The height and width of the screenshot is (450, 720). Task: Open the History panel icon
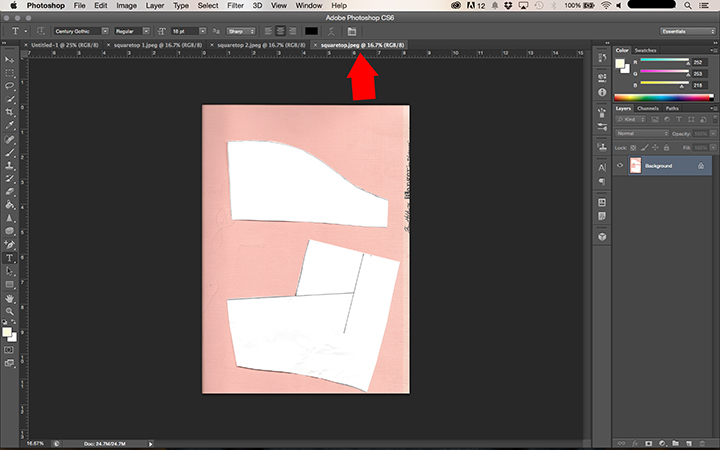(602, 58)
